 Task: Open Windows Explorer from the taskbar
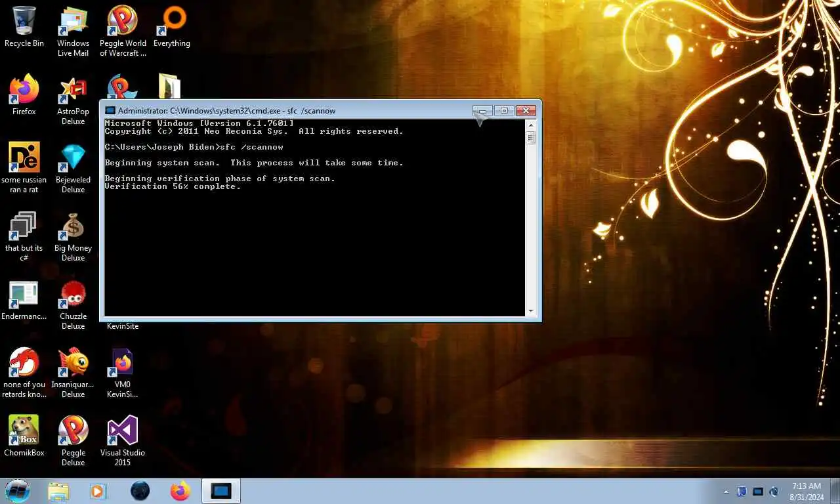click(58, 491)
